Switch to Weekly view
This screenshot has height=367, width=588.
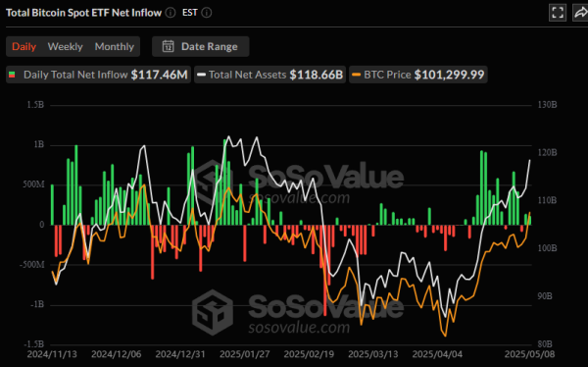[x=66, y=46]
